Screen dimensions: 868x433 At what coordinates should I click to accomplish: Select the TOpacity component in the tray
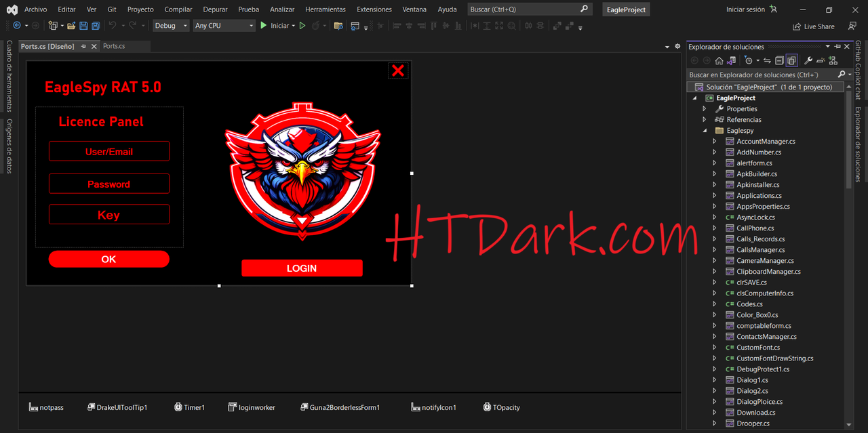[502, 407]
